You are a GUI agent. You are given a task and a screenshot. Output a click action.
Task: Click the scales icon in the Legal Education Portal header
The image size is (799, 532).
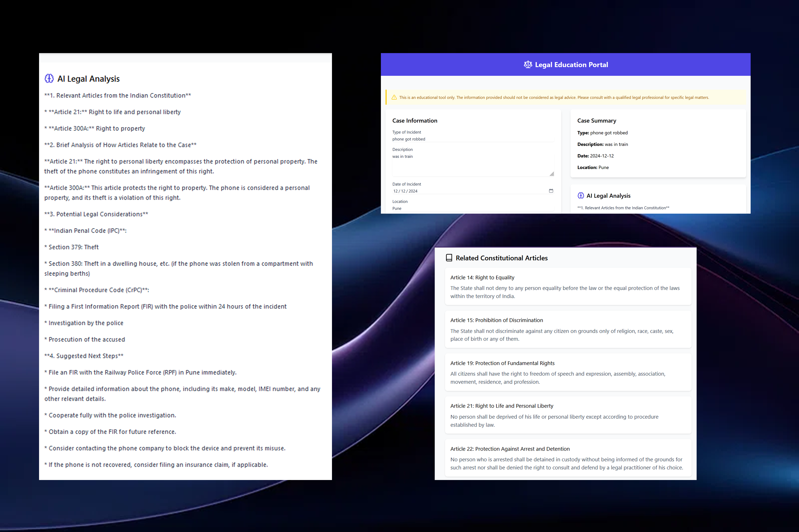(528, 64)
